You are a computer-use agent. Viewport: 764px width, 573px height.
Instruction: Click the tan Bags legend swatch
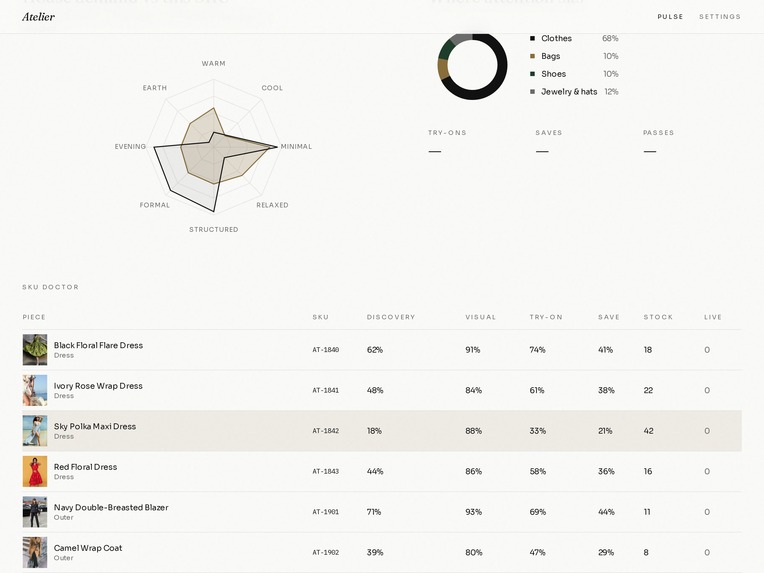pos(532,56)
